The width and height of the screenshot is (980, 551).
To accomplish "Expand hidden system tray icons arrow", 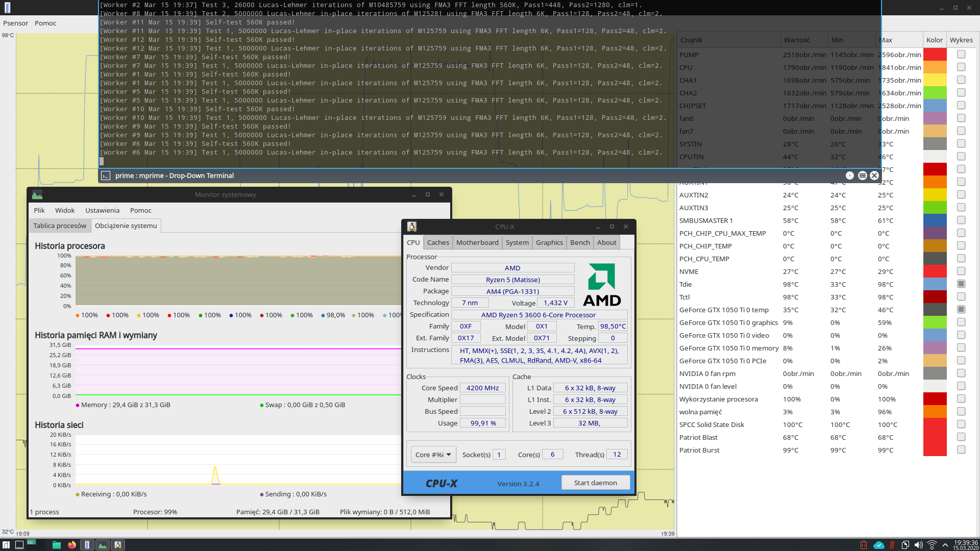I will pos(945,545).
